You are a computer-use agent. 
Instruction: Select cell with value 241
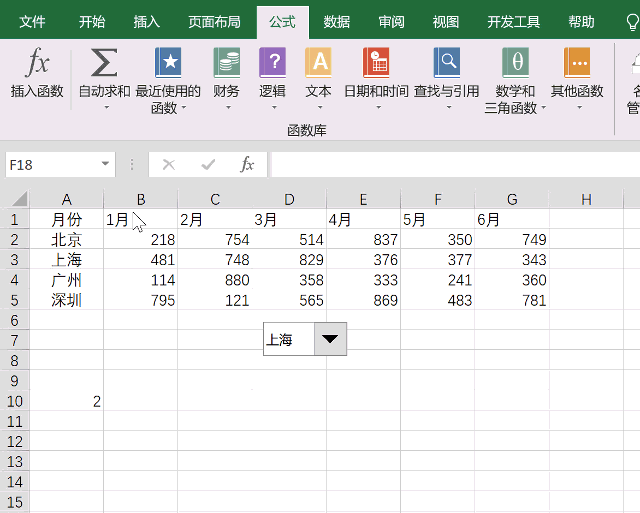[438, 280]
